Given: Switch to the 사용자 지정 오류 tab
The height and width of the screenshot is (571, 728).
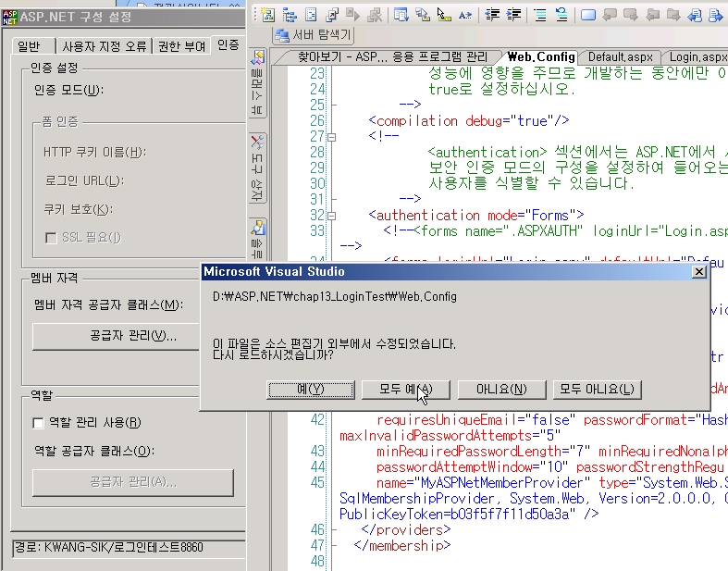Looking at the screenshot, I should coord(104,46).
